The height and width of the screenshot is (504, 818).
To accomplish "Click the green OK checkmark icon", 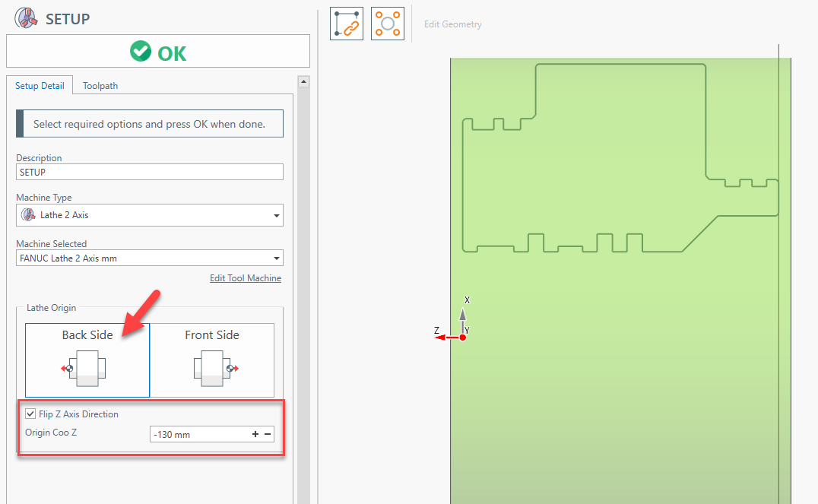I will (x=140, y=52).
